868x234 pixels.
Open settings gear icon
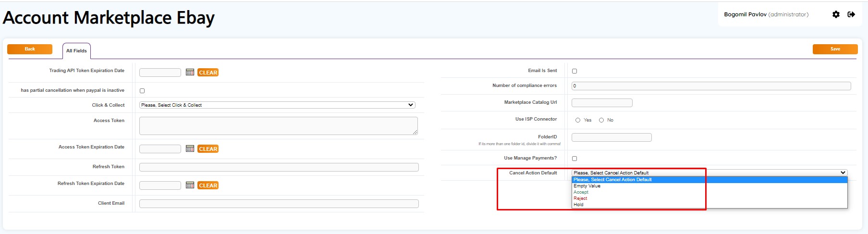(x=836, y=14)
